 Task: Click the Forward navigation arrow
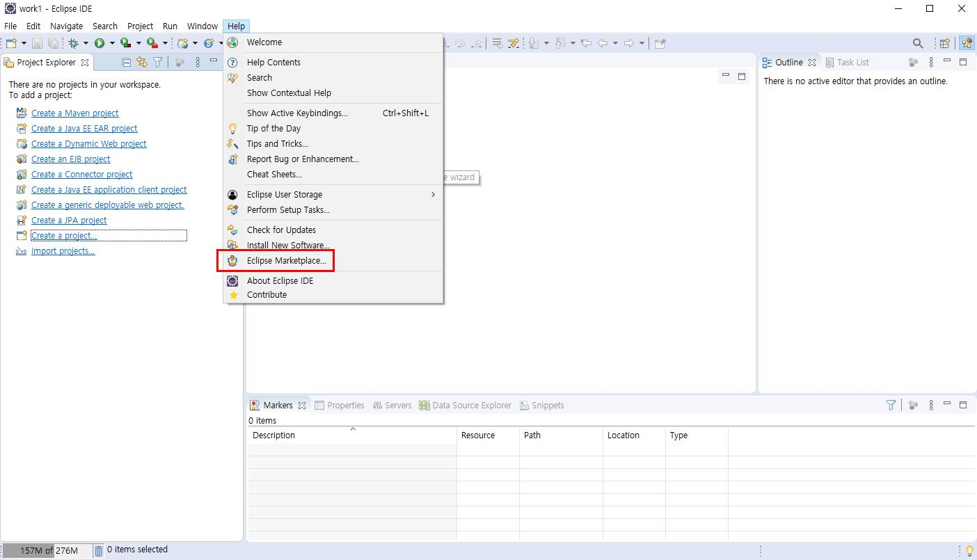[629, 43]
